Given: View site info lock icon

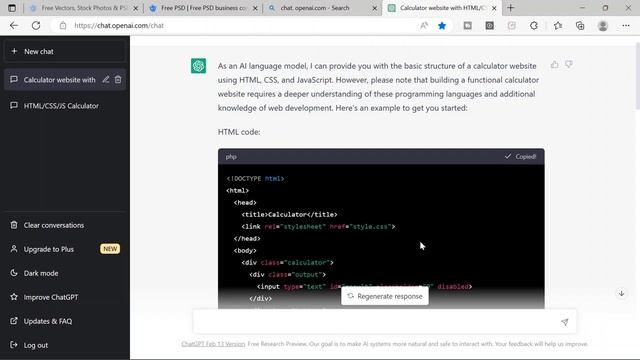Looking at the screenshot, I should coord(62,25).
